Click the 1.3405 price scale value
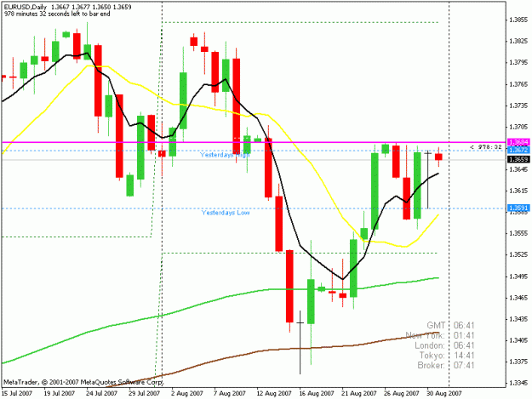Image resolution: width=532 pixels, height=399 pixels. point(518,340)
